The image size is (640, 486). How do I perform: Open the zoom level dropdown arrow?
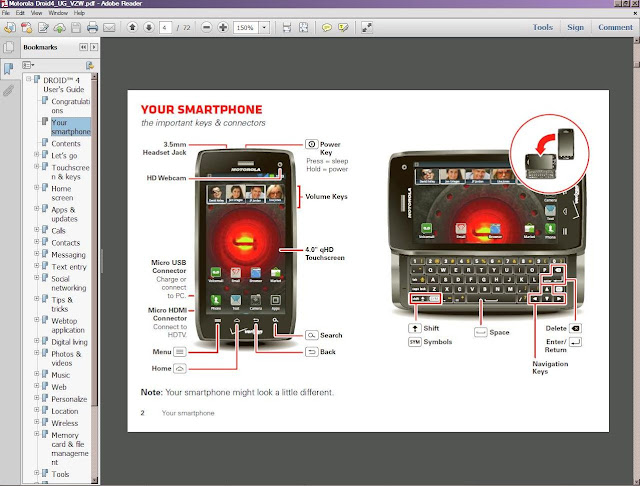pos(264,28)
